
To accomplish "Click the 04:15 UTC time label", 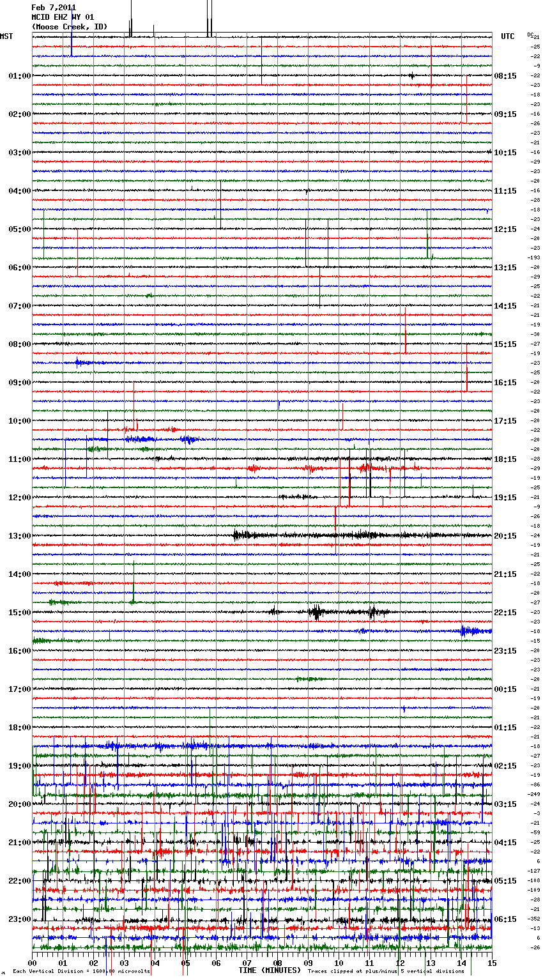I will [x=505, y=843].
